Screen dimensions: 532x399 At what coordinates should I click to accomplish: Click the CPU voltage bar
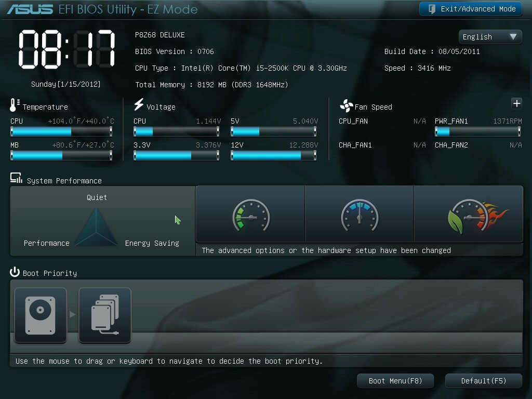tap(177, 131)
